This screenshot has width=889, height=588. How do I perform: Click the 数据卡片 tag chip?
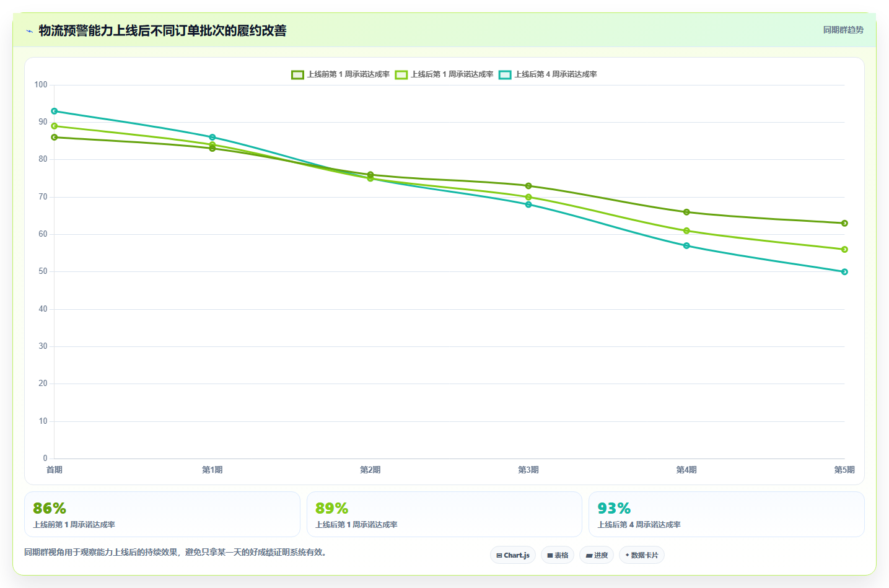(x=642, y=555)
